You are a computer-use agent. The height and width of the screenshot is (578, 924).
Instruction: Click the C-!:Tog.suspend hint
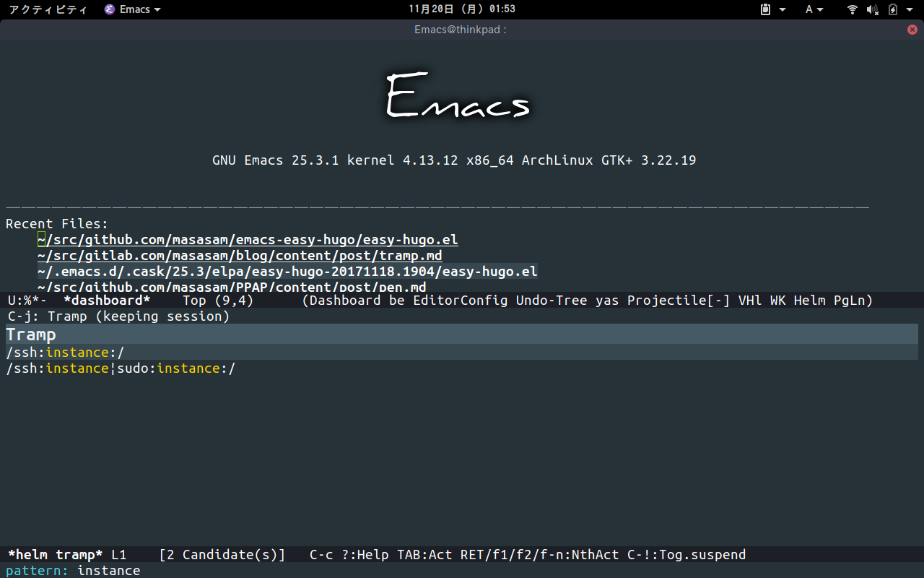(x=687, y=555)
